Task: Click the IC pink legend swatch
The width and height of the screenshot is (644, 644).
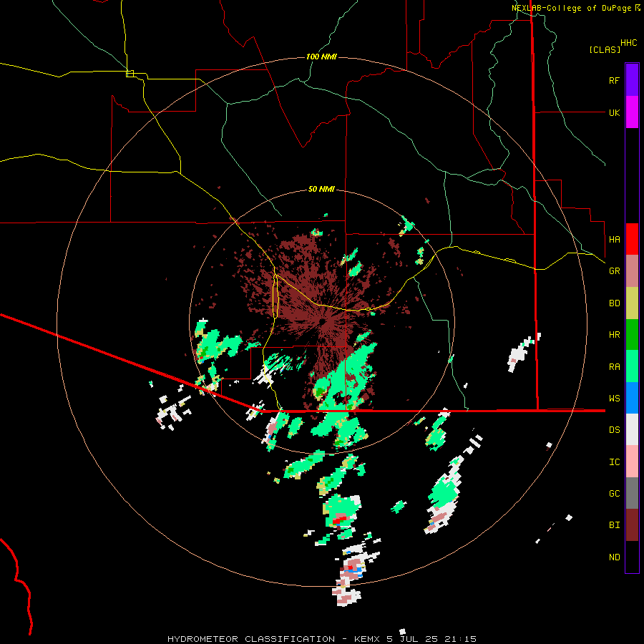Action: tap(632, 462)
